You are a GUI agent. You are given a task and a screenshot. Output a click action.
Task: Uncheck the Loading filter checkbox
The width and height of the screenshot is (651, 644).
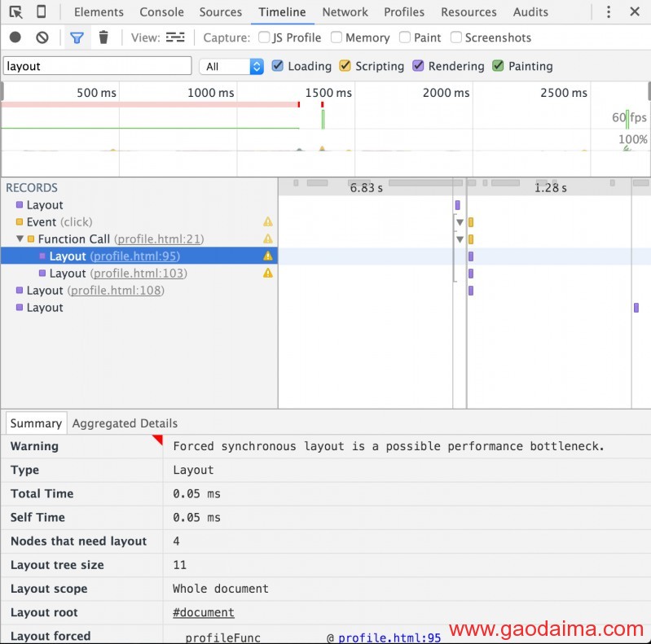(x=277, y=66)
